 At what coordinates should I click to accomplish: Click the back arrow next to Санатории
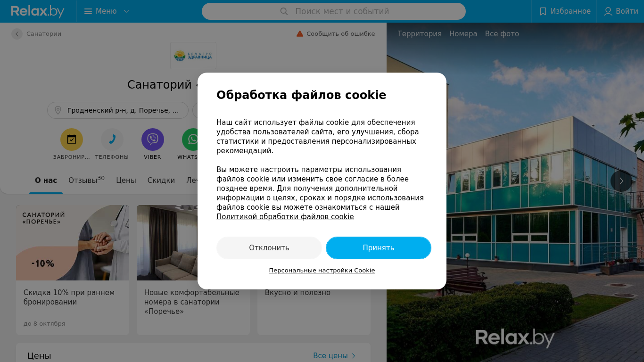pyautogui.click(x=17, y=34)
